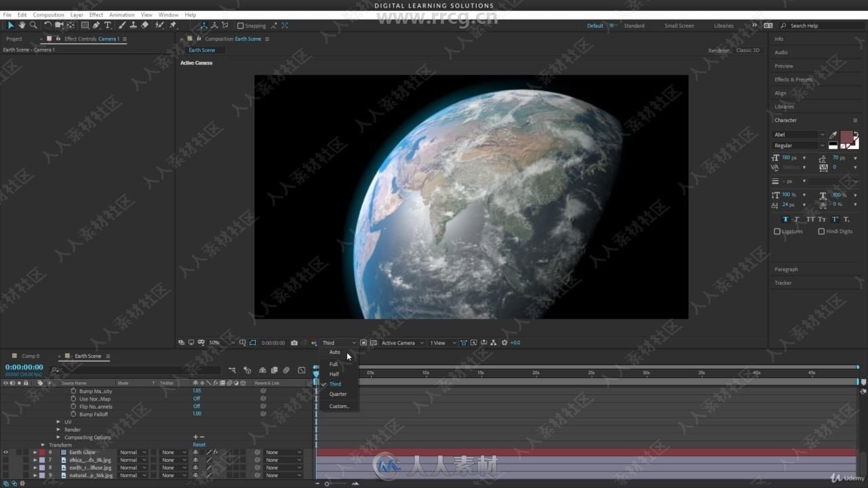This screenshot has width=868, height=488.
Task: Select the Zoom magnifier tool
Action: click(x=33, y=25)
